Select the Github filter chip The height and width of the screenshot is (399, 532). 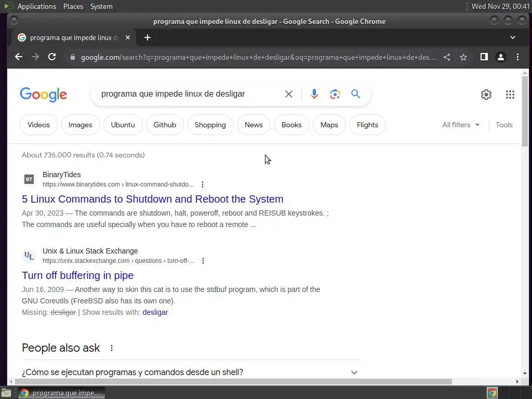pos(165,125)
